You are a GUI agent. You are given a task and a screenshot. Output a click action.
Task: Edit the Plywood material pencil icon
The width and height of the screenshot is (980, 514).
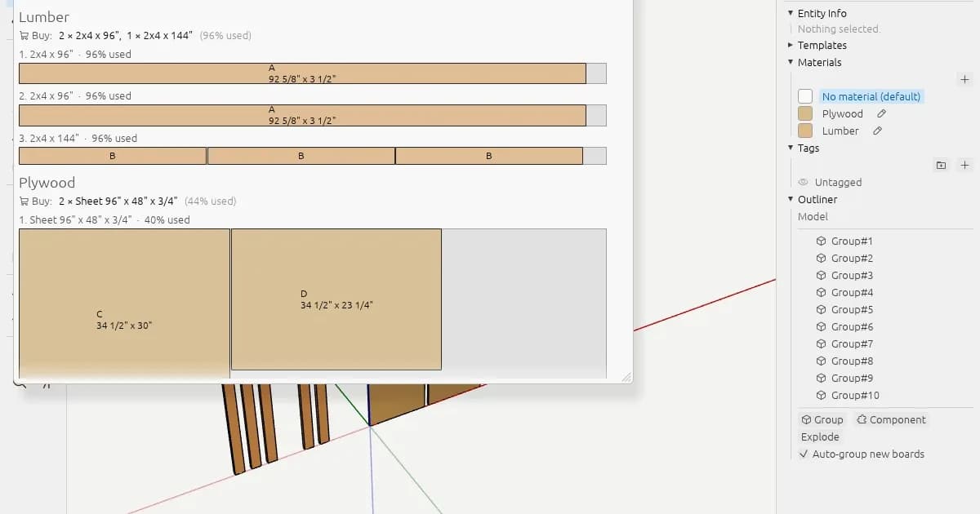tap(881, 113)
